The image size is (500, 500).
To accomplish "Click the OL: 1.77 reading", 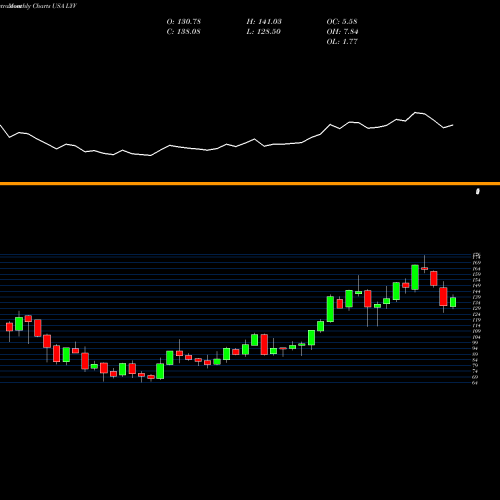I will pos(342,42).
